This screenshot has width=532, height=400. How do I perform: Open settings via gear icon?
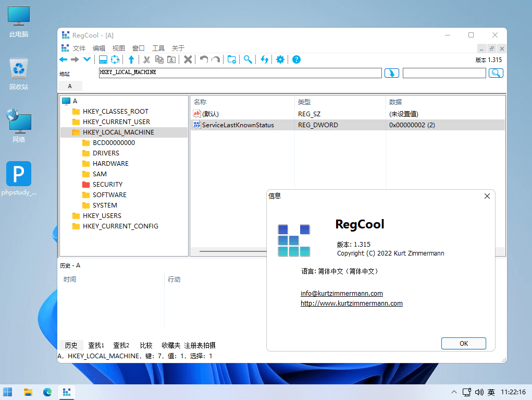pos(280,60)
